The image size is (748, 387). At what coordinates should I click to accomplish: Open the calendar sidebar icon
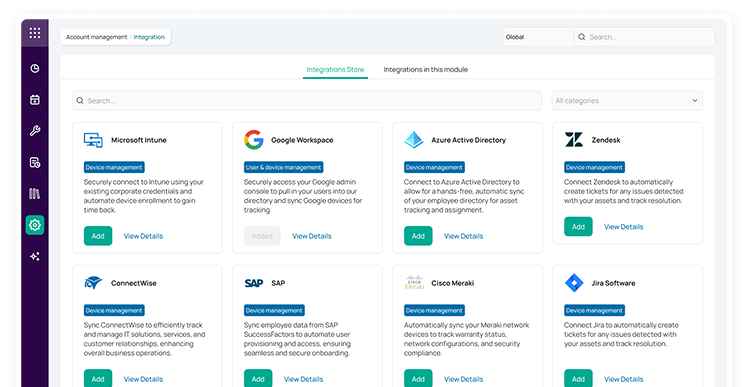pyautogui.click(x=35, y=100)
